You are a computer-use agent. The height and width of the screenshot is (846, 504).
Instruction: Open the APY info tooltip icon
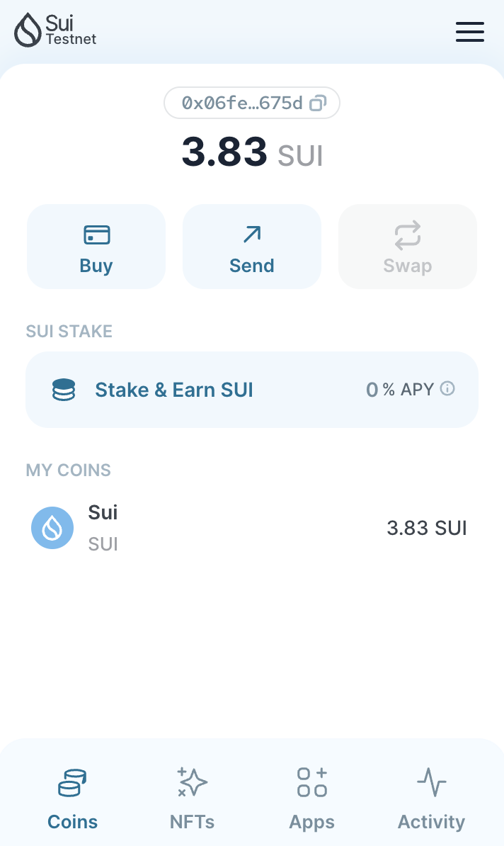click(447, 389)
